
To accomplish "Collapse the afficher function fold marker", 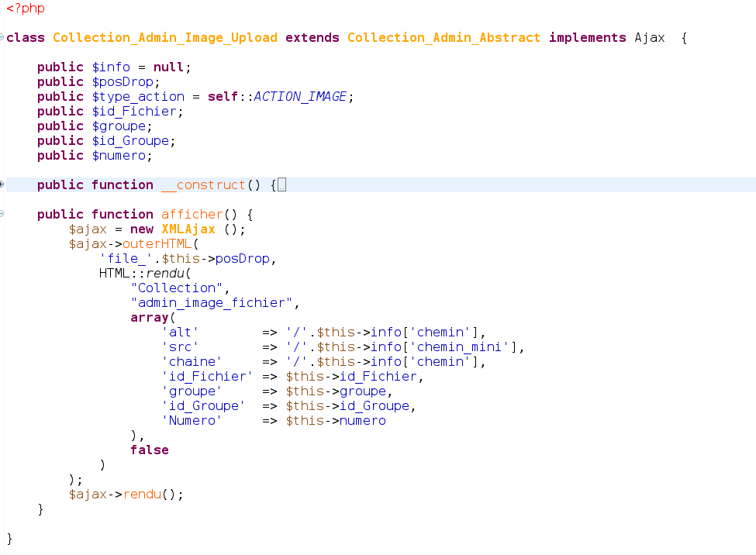I will (x=2, y=214).
